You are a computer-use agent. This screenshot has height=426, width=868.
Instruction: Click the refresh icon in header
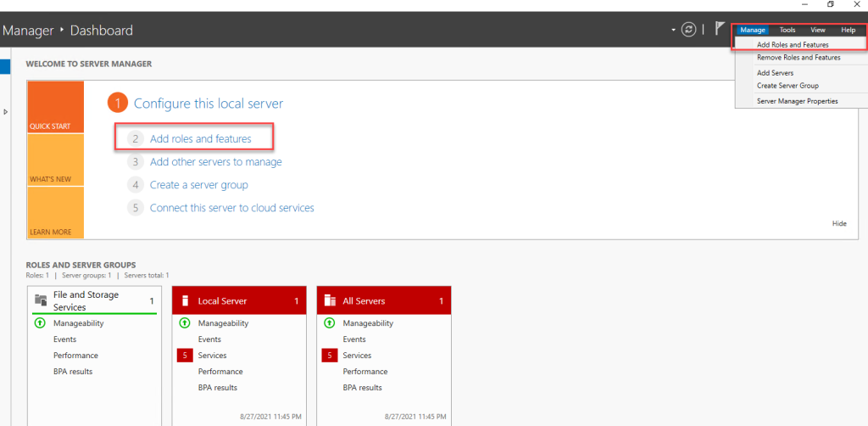click(689, 30)
